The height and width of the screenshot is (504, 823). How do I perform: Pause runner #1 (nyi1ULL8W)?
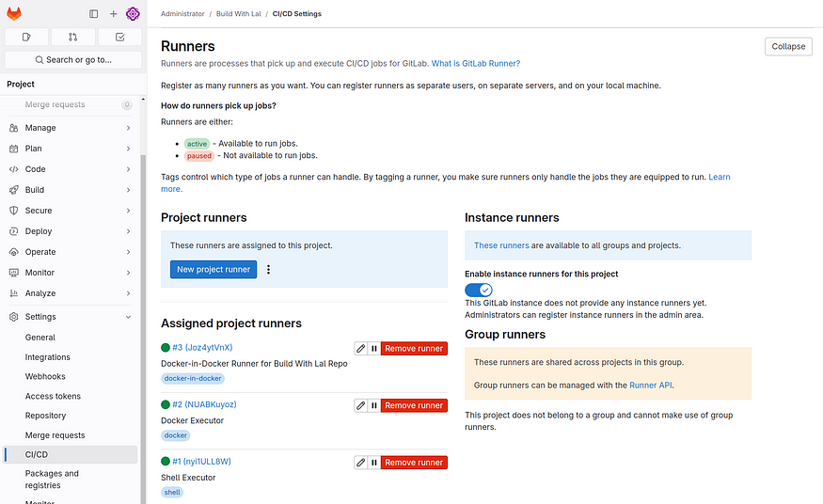[x=374, y=463]
